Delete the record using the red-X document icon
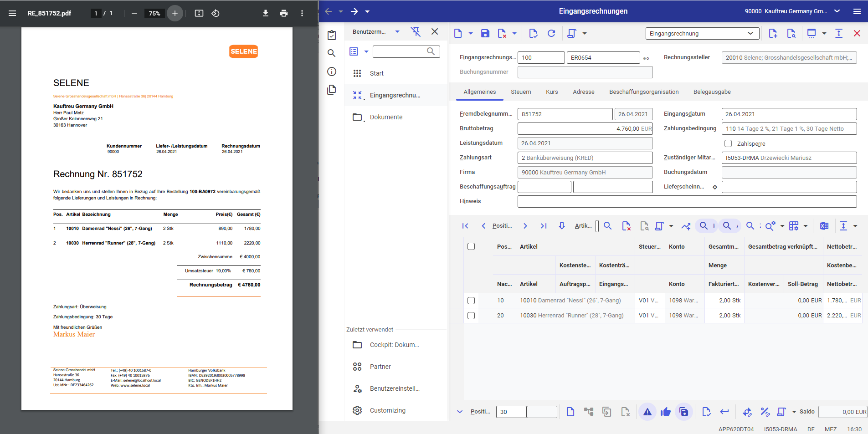 pos(502,33)
